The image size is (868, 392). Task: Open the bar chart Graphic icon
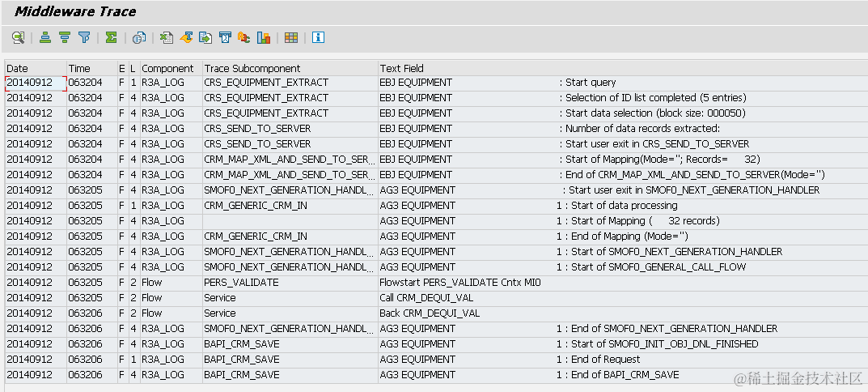[x=264, y=38]
